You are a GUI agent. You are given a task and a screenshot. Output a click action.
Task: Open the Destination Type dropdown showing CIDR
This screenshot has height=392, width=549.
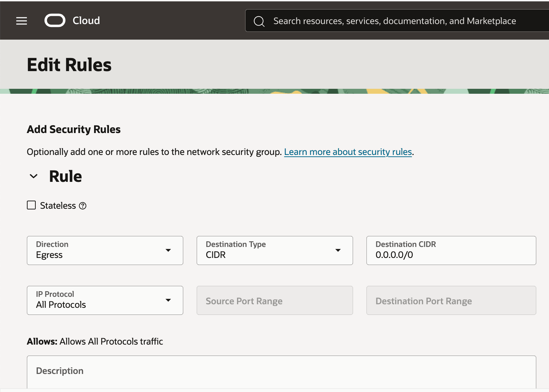tap(274, 250)
